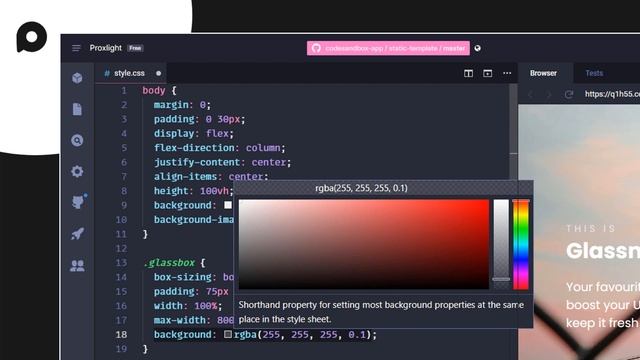Open the deployment rocket icon

pos(77,233)
